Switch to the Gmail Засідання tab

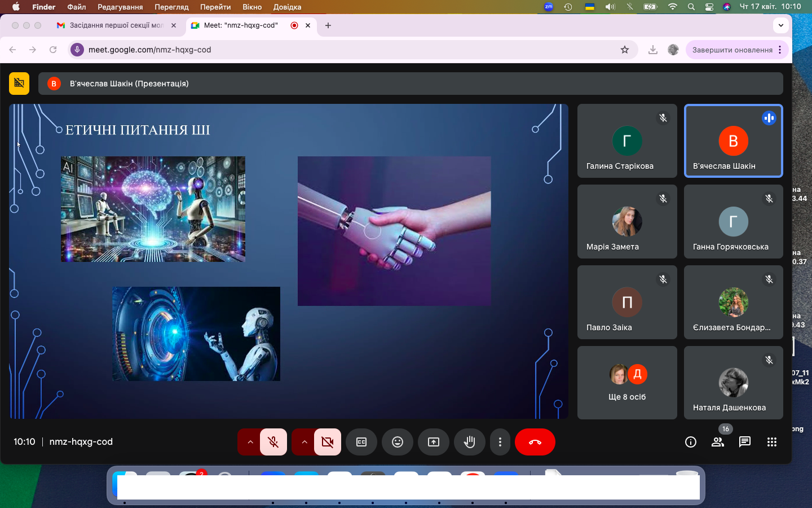pyautogui.click(x=116, y=25)
